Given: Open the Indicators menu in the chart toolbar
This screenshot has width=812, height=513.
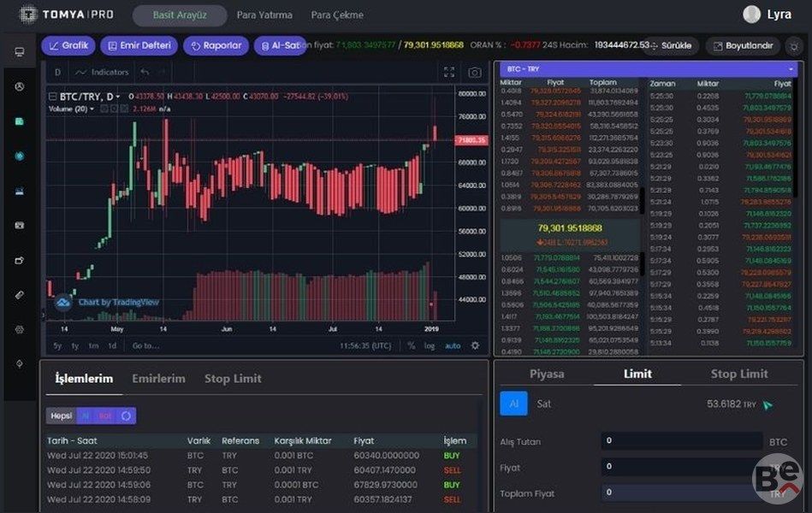Looking at the screenshot, I should point(102,72).
